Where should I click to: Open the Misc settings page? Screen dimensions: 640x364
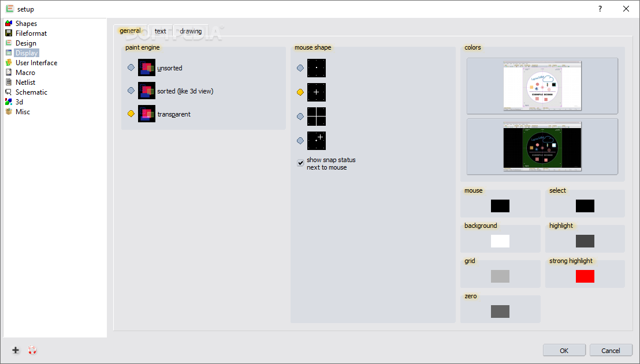click(23, 111)
